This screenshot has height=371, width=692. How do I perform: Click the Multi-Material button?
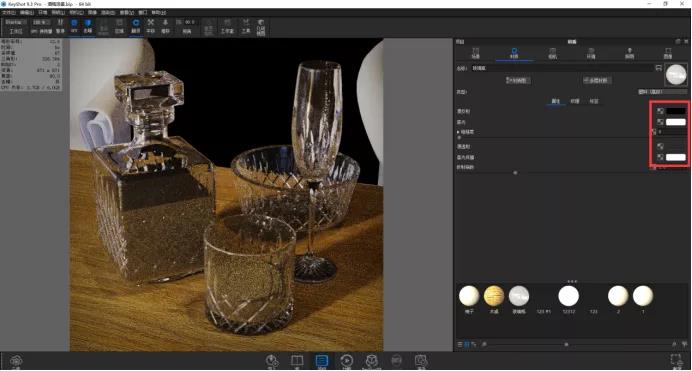click(x=597, y=80)
